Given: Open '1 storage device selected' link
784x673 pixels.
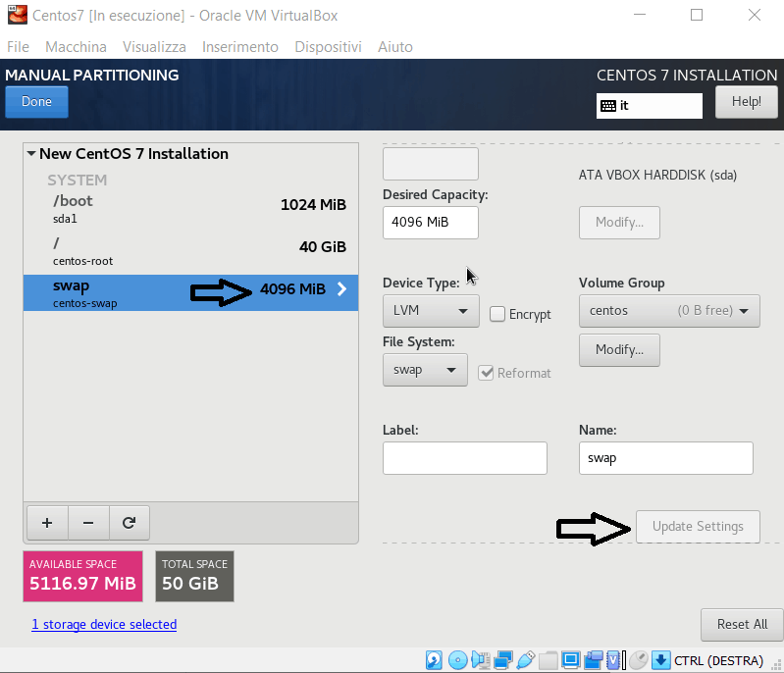Looking at the screenshot, I should click(104, 625).
